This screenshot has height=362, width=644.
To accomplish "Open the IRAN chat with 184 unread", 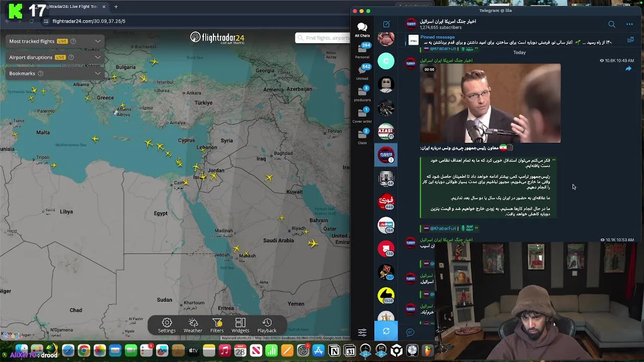I will pyautogui.click(x=386, y=225).
